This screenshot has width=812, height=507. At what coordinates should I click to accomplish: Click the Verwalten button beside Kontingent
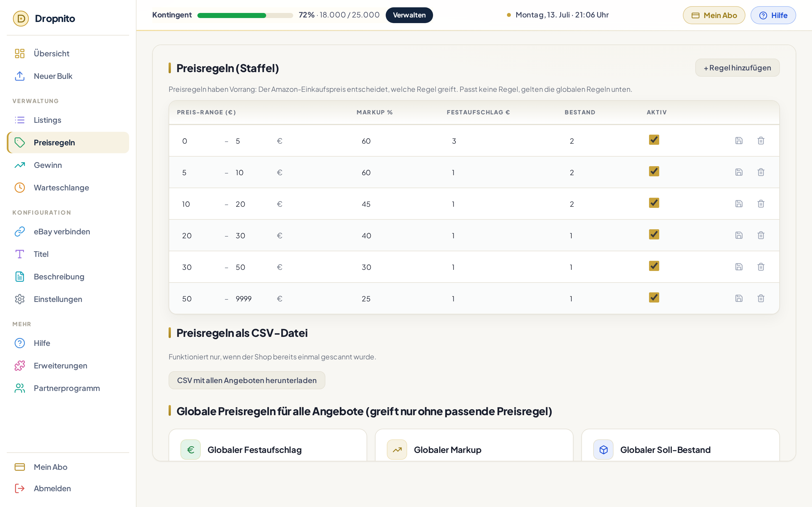[x=409, y=15]
